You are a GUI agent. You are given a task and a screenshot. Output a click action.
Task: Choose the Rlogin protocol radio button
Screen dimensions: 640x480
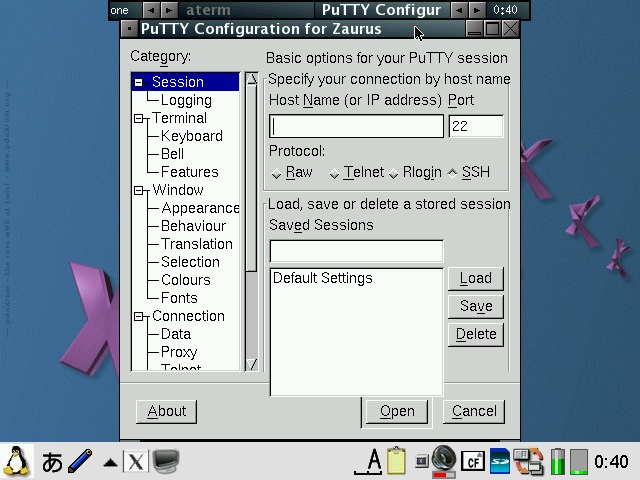coord(394,174)
